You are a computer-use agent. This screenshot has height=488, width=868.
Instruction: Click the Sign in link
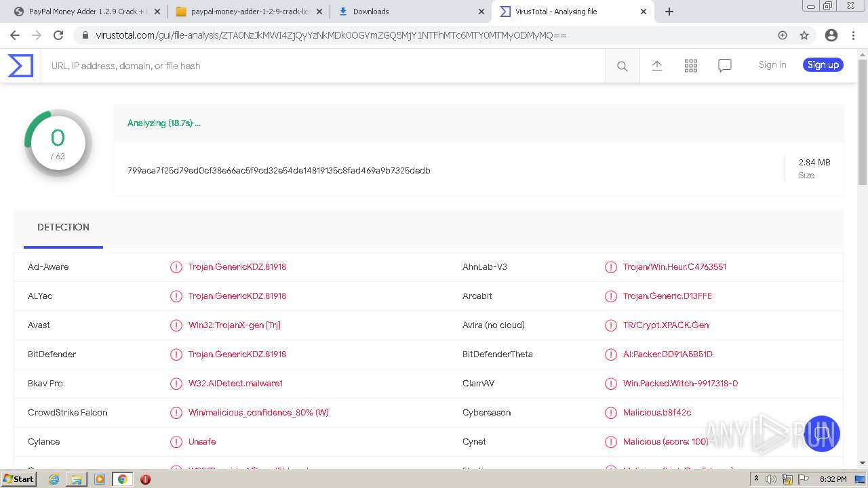(772, 65)
